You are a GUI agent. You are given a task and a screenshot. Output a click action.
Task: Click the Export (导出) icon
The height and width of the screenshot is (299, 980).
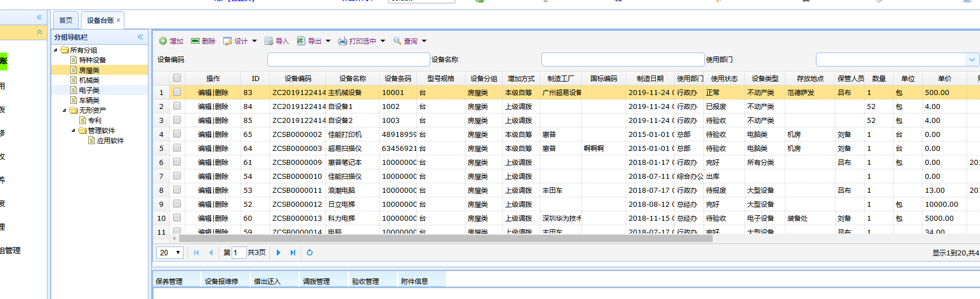301,41
